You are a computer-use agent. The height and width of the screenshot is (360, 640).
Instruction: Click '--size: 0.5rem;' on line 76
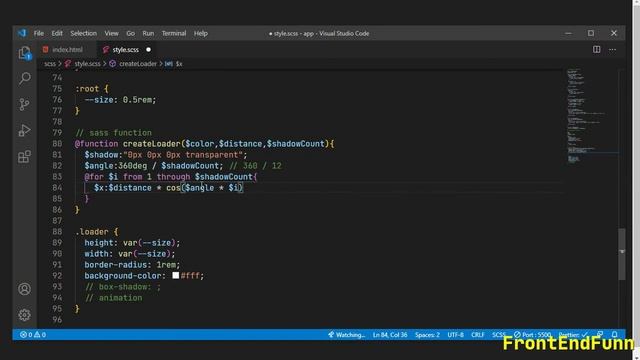[x=120, y=100]
